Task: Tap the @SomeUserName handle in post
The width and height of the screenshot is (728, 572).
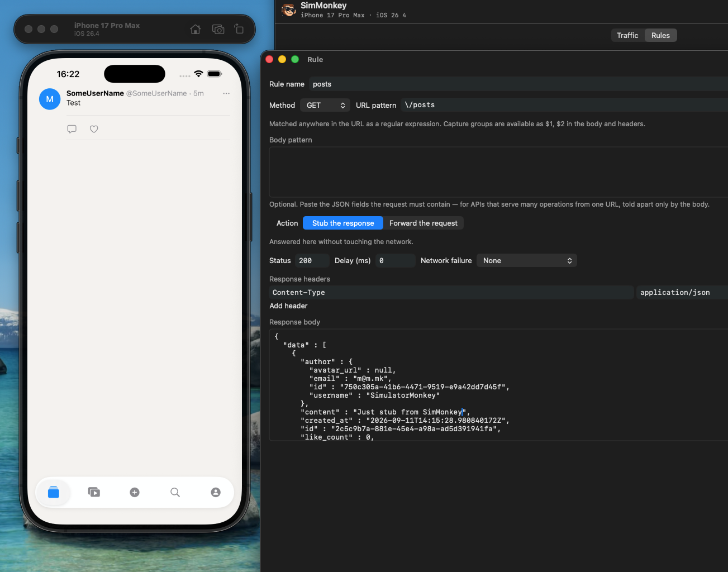Action: tap(156, 93)
